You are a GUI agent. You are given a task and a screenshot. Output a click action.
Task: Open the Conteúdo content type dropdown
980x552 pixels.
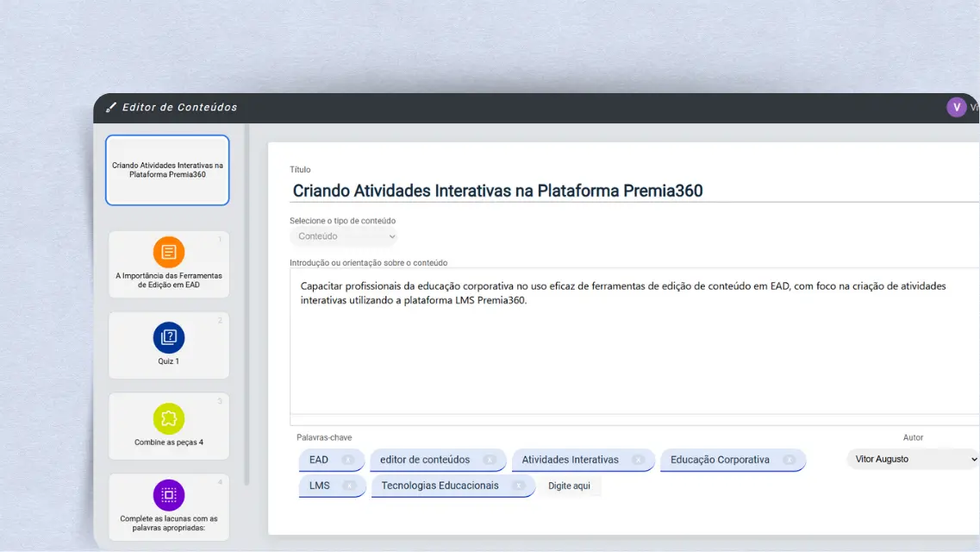click(x=344, y=236)
